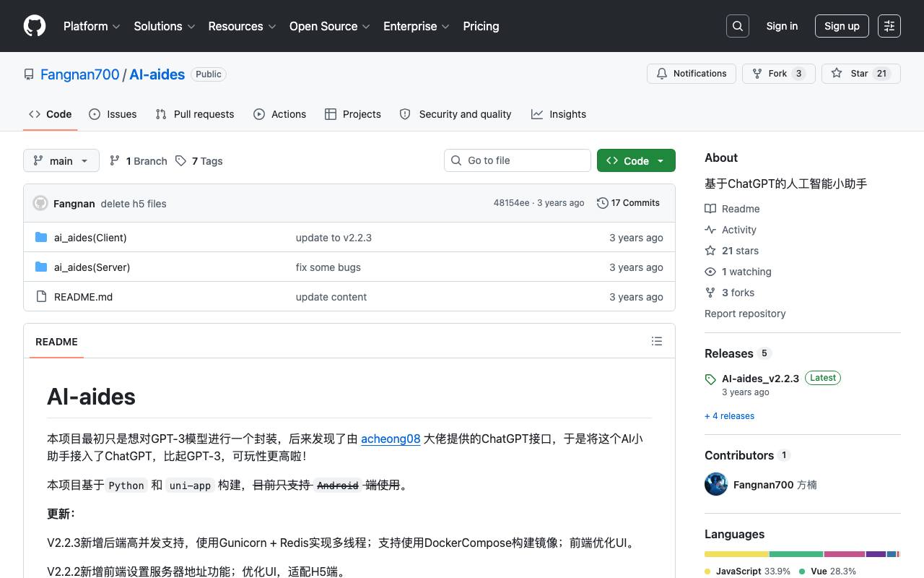Select the Code tab
This screenshot has width=924, height=578.
pos(51,114)
